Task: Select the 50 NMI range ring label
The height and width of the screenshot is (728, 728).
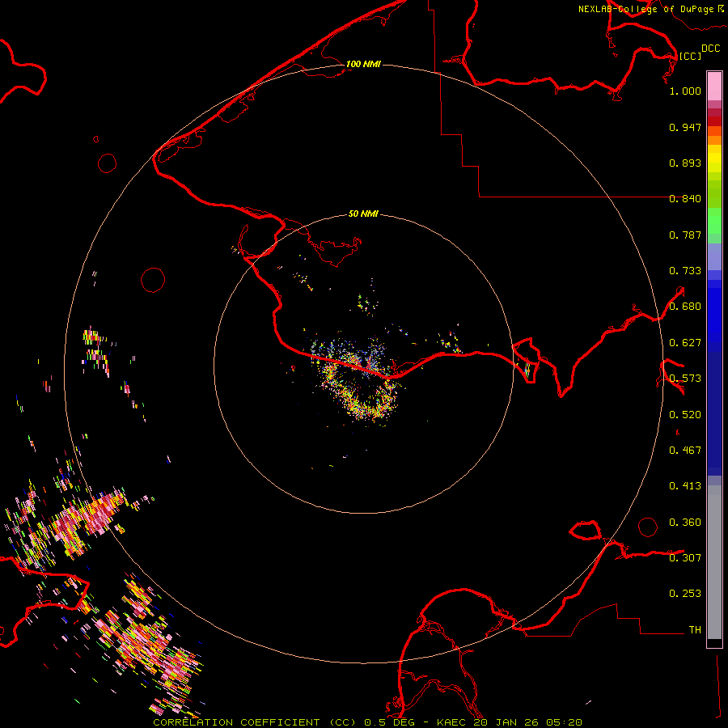Action: (x=363, y=214)
